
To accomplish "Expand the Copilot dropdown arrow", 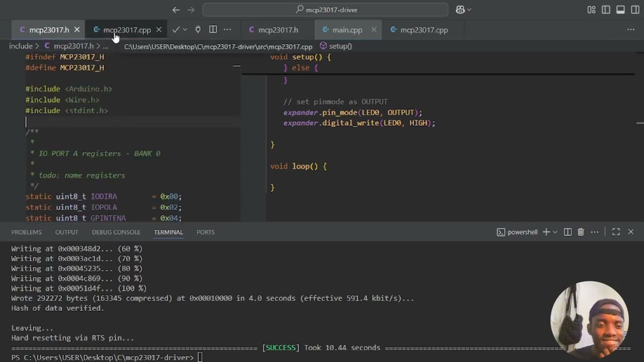I will click(x=469, y=10).
